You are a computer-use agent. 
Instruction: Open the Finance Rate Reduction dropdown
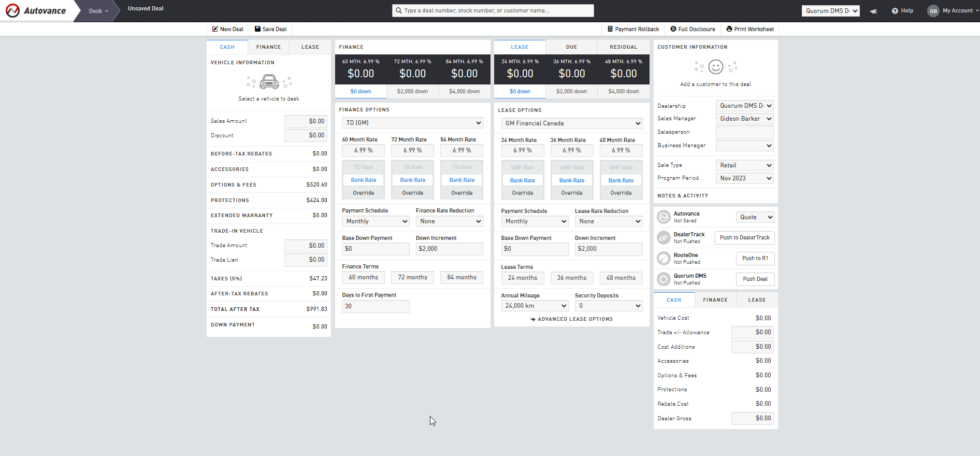coord(450,221)
